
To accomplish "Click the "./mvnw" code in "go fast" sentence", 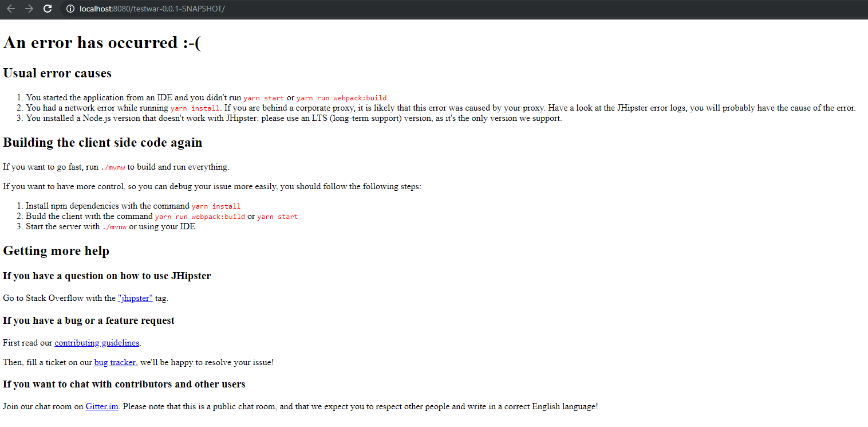I will click(x=113, y=167).
